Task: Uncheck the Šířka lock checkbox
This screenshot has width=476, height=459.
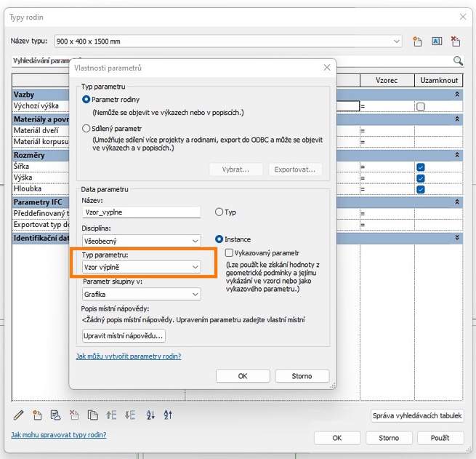Action: (420, 167)
